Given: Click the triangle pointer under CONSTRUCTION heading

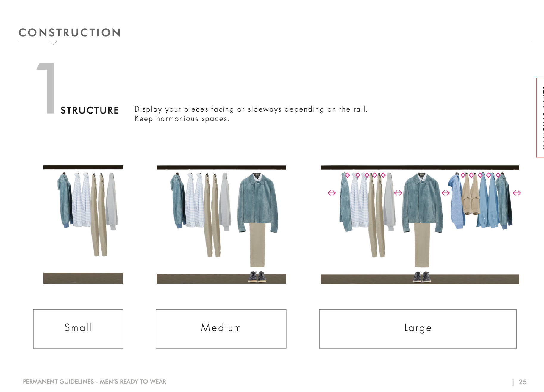Looking at the screenshot, I should 53,43.
